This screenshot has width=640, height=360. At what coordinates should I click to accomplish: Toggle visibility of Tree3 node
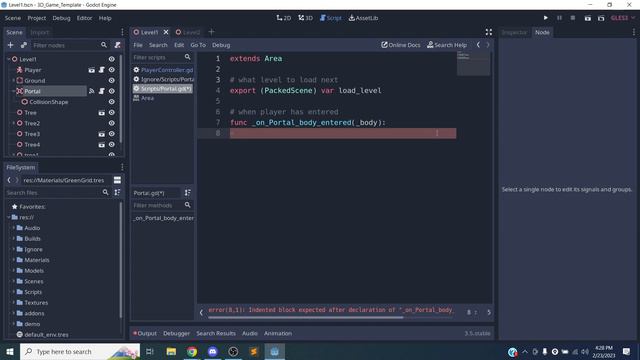point(111,134)
